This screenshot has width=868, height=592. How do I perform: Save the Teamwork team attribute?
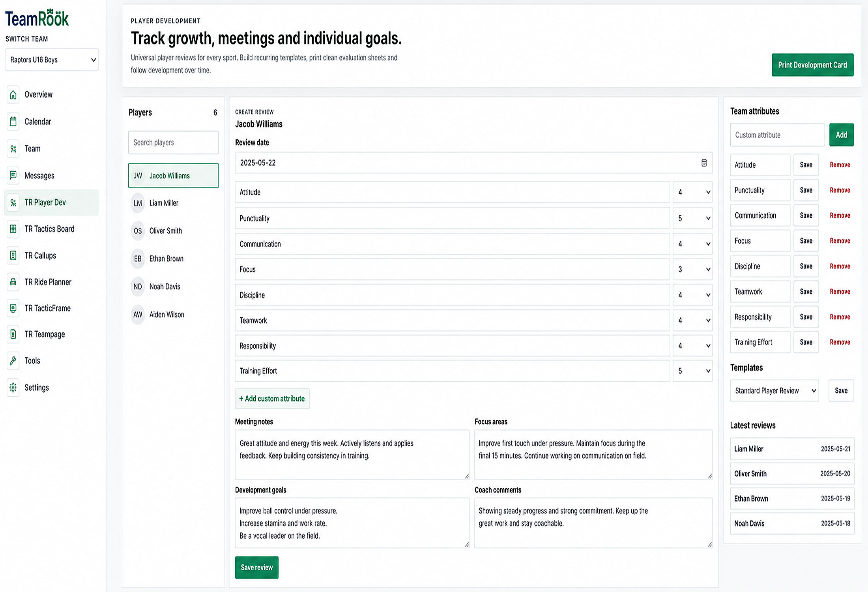pyautogui.click(x=806, y=292)
